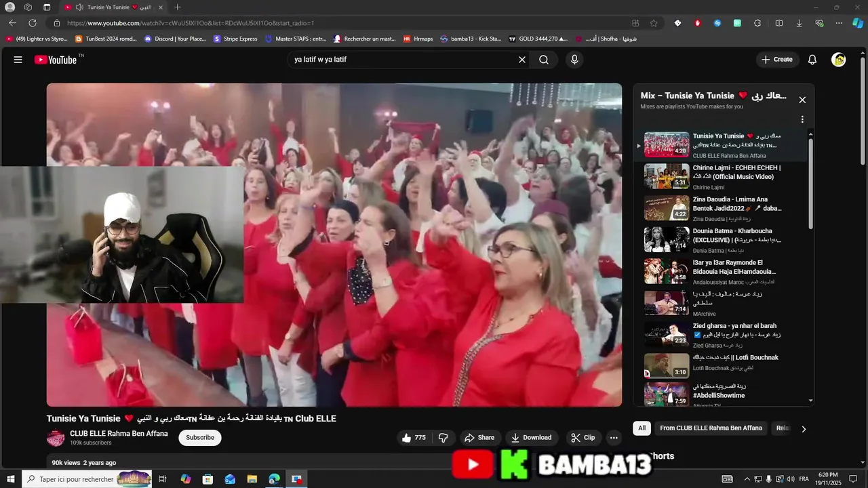Open TunBest 2024 bookmark
This screenshot has width=868, height=488.
click(106, 39)
